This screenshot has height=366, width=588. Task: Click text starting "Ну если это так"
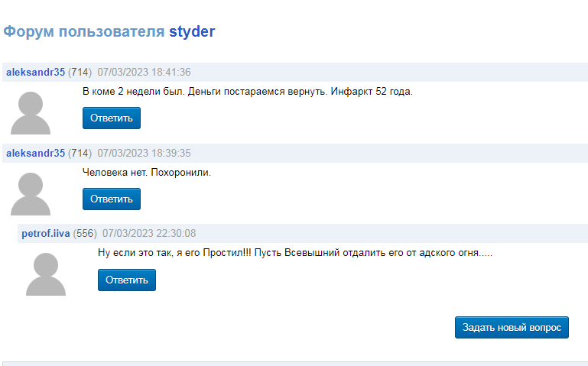click(295, 253)
